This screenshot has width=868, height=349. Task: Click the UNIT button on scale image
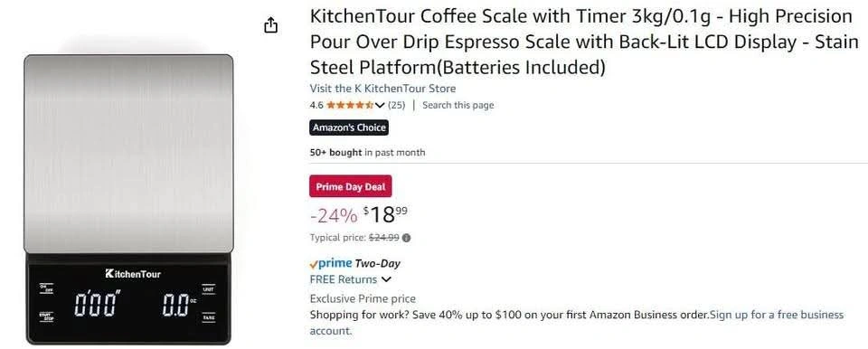coord(208,289)
